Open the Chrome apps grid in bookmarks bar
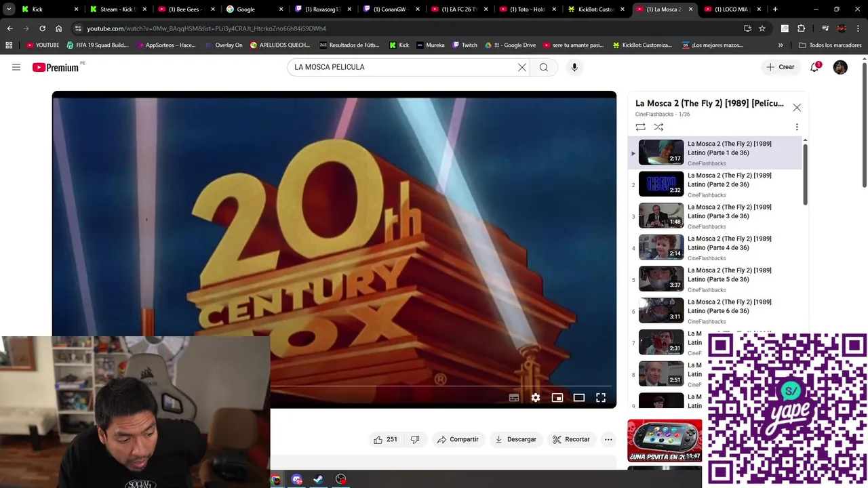The height and width of the screenshot is (488, 868). point(9,45)
